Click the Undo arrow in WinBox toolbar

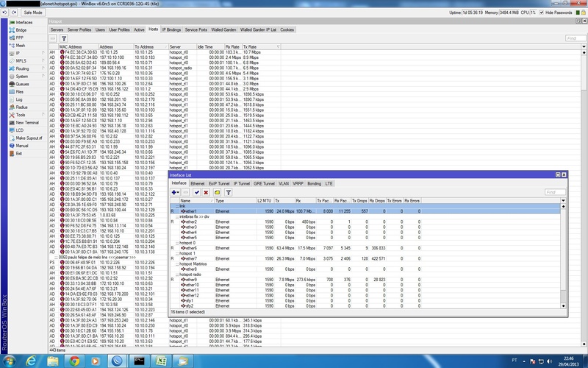click(x=4, y=13)
